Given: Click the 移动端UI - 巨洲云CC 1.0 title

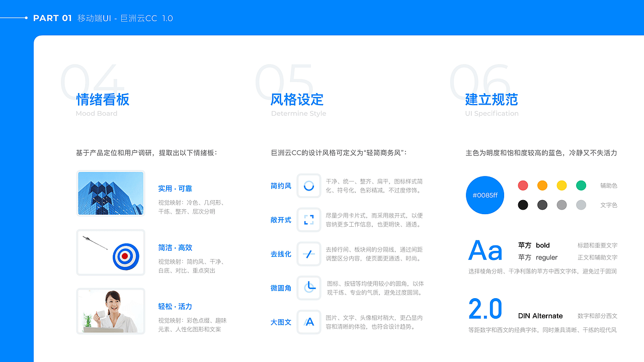Looking at the screenshot, I should (x=125, y=18).
